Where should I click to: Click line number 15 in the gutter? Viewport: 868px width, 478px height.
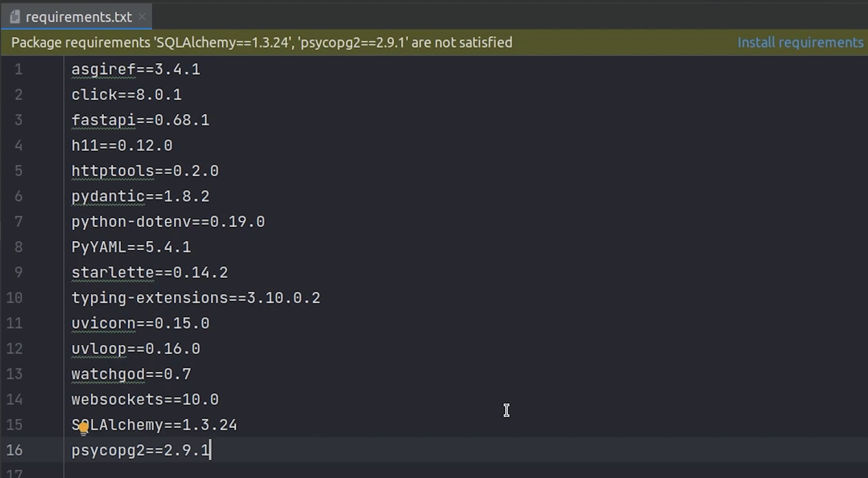[14, 425]
